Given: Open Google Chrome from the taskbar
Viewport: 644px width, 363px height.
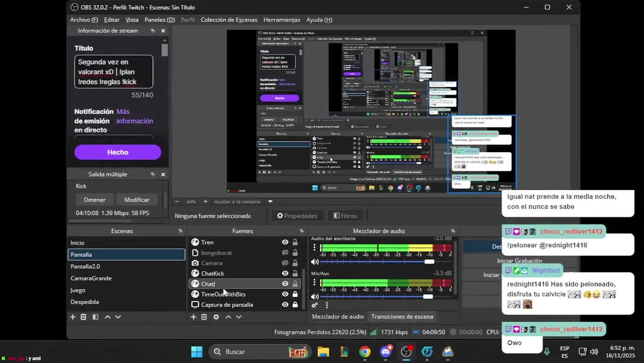Looking at the screenshot, I should pos(365,351).
